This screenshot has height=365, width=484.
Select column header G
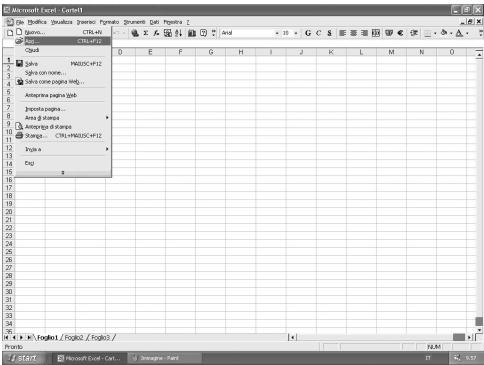tap(211, 52)
